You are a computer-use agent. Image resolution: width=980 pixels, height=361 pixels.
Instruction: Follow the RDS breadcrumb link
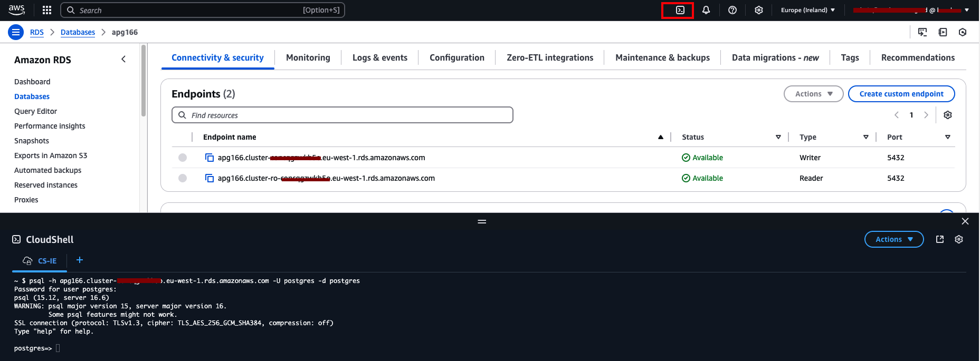click(x=37, y=32)
